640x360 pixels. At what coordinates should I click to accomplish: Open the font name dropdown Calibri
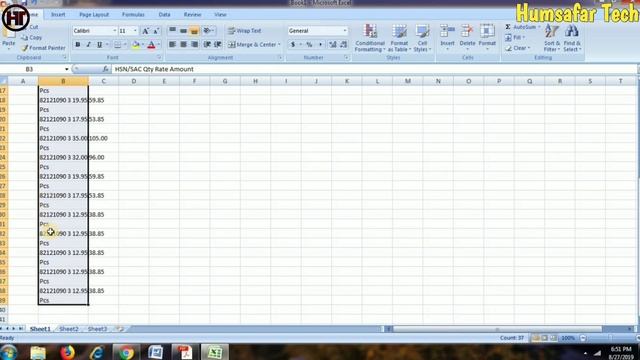115,31
